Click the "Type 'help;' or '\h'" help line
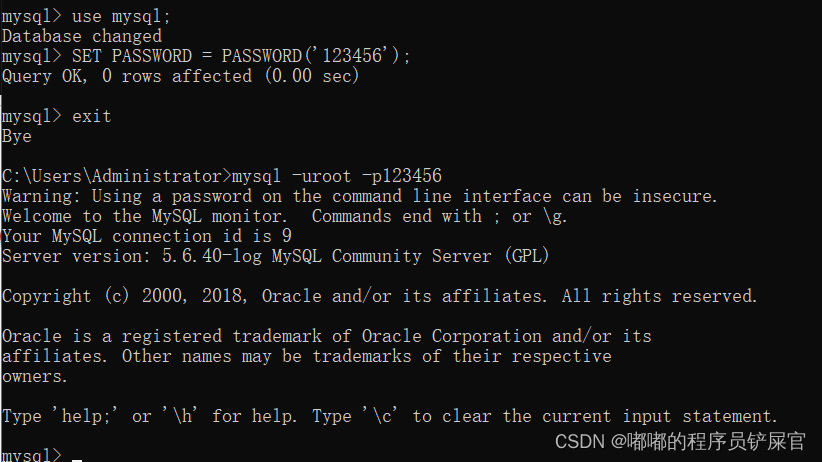822x462 pixels. pos(150,416)
